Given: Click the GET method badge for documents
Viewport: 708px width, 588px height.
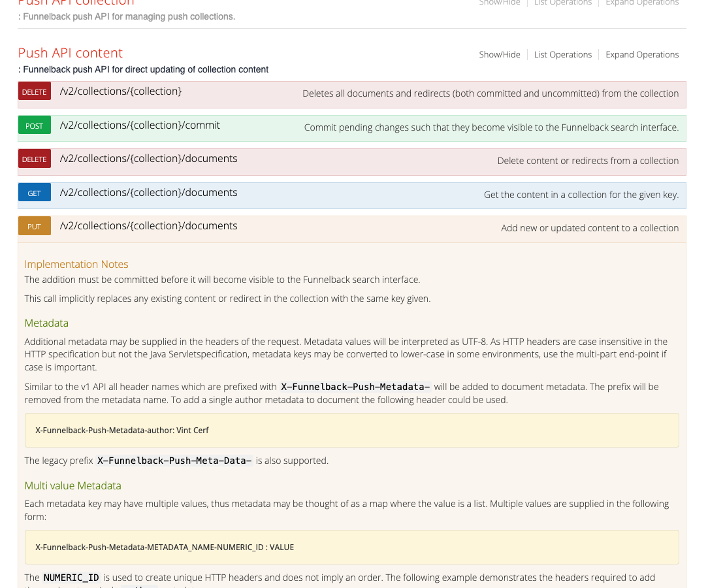Looking at the screenshot, I should [34, 192].
